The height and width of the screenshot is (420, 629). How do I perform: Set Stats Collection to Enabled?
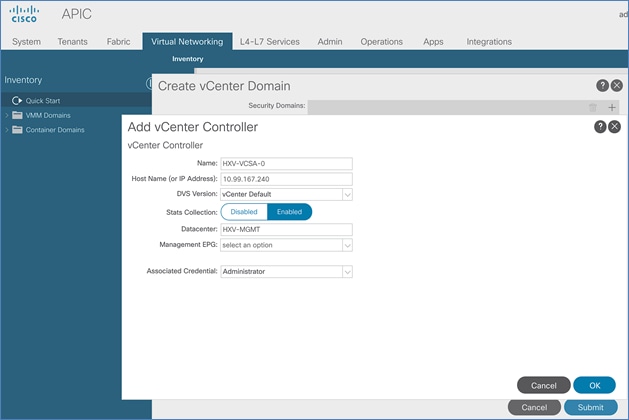click(289, 212)
